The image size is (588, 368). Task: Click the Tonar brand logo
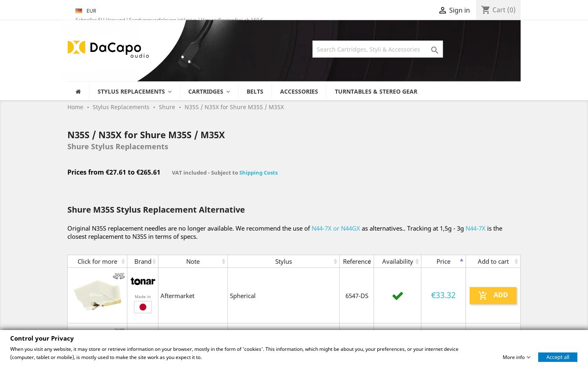[143, 281]
